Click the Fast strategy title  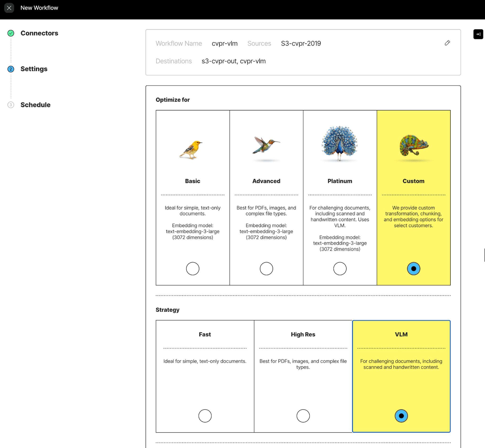pos(205,334)
